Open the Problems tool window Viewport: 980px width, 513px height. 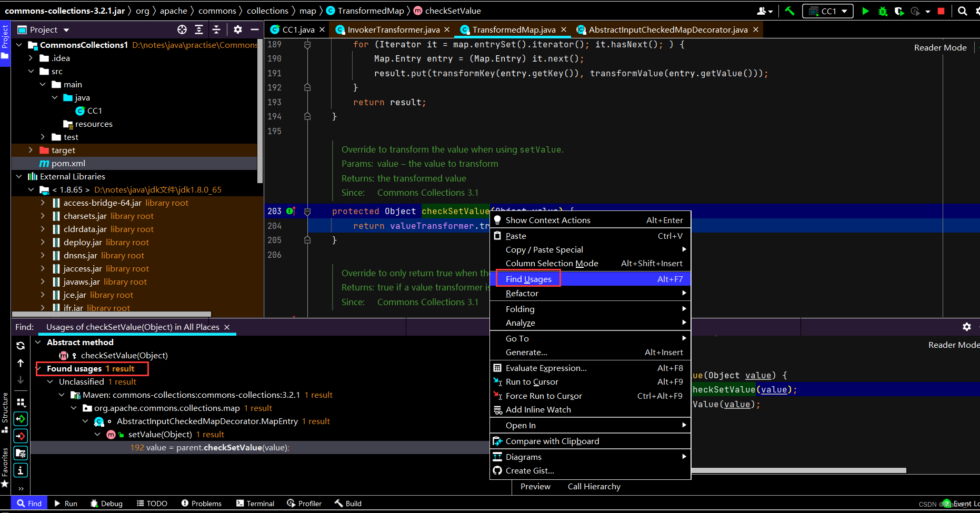[201, 504]
